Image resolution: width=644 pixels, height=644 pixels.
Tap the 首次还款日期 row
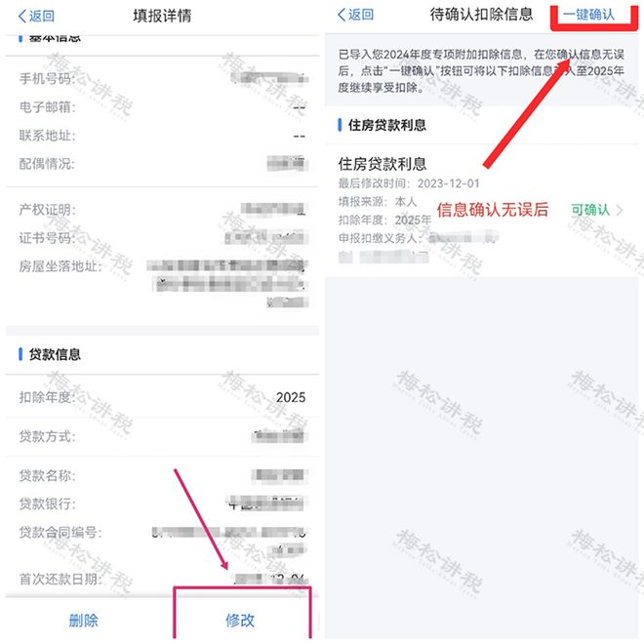[x=162, y=579]
